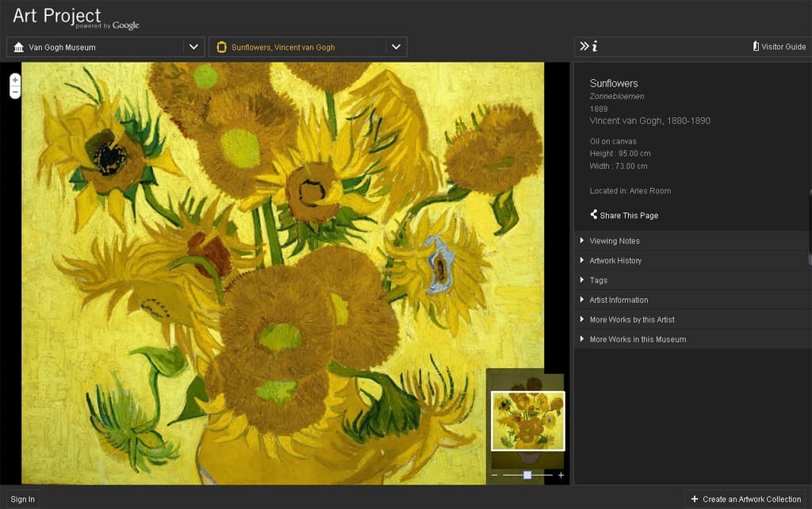Click the Sign In button
The image size is (812, 509).
pos(22,499)
